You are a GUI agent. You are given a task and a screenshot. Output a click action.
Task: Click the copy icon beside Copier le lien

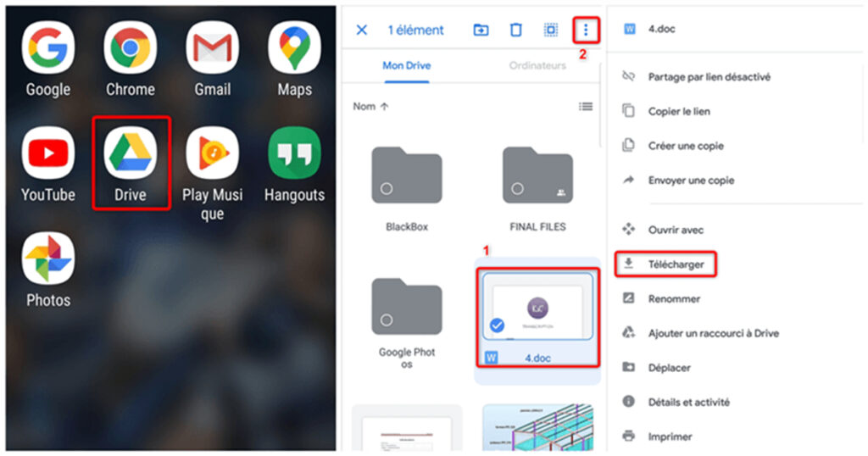(628, 111)
